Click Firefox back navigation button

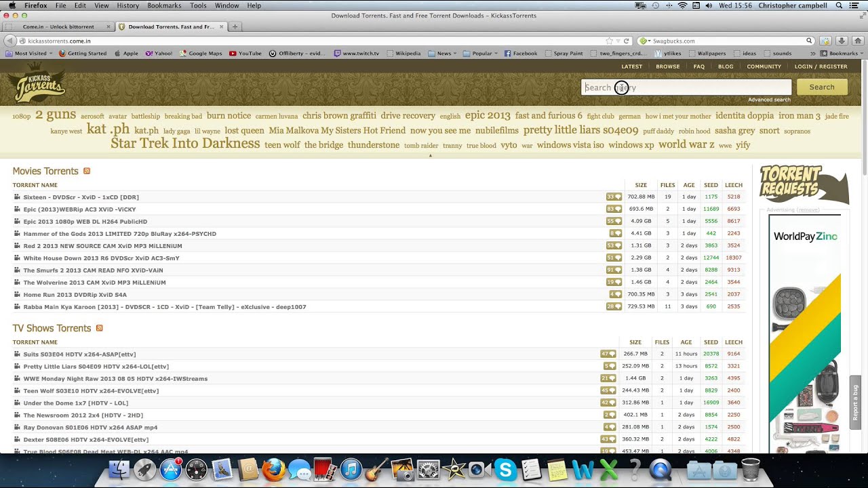point(9,41)
